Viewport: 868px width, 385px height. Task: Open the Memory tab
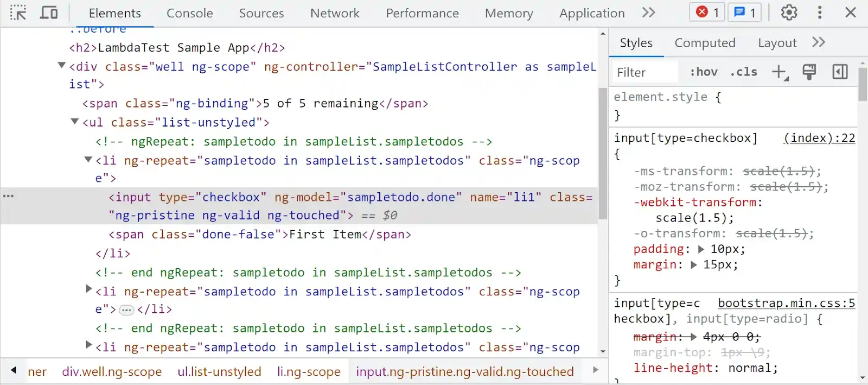click(509, 13)
